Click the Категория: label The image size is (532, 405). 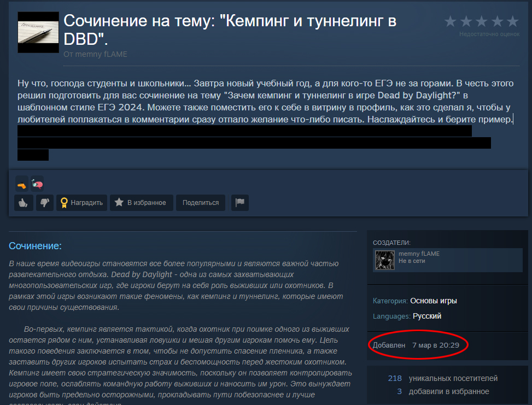coord(390,301)
